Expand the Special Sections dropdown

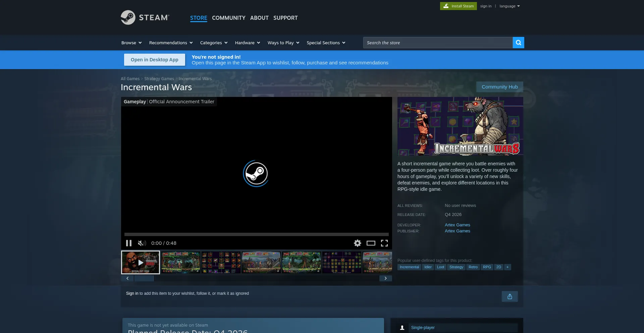pyautogui.click(x=326, y=43)
